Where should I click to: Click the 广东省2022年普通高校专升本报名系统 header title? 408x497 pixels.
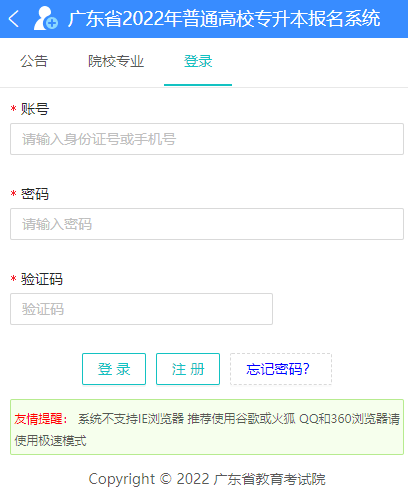(224, 19)
